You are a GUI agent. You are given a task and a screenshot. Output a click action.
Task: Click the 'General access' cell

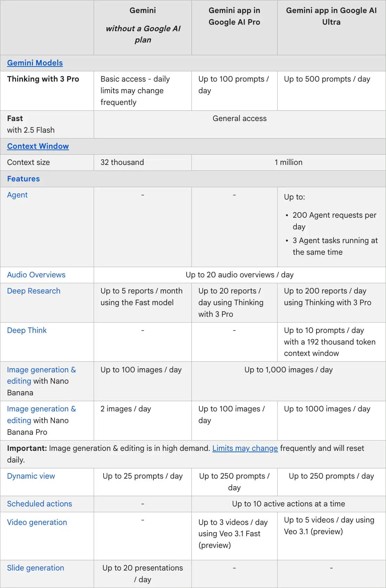tap(239, 118)
